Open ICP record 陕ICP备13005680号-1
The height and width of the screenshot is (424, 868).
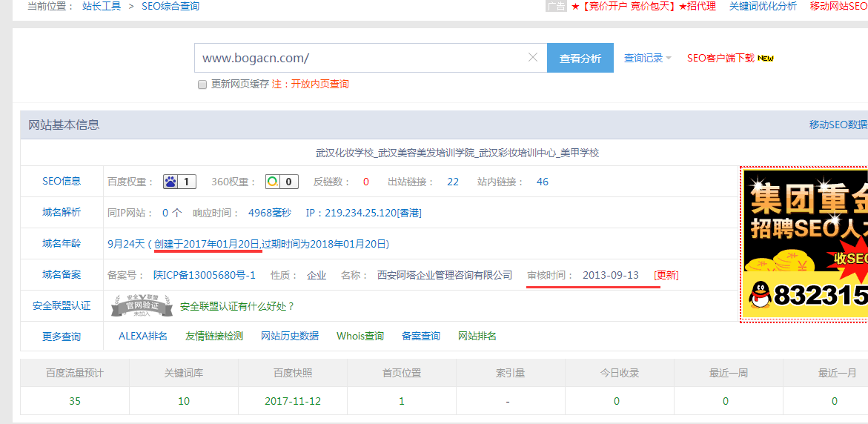[205, 275]
